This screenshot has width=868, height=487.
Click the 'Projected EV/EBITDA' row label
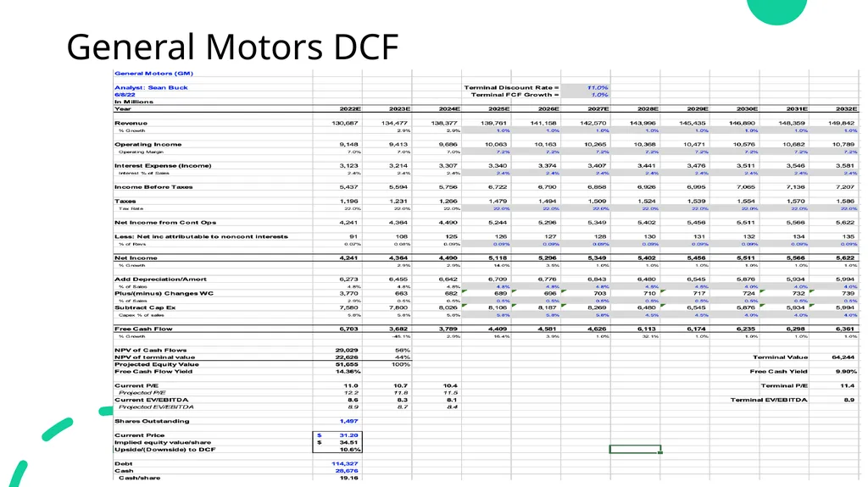156,407
